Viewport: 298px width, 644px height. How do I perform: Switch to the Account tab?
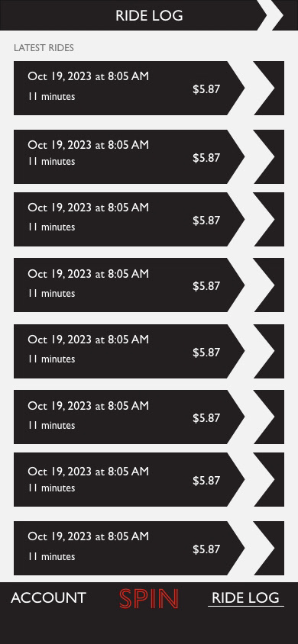[x=48, y=597]
